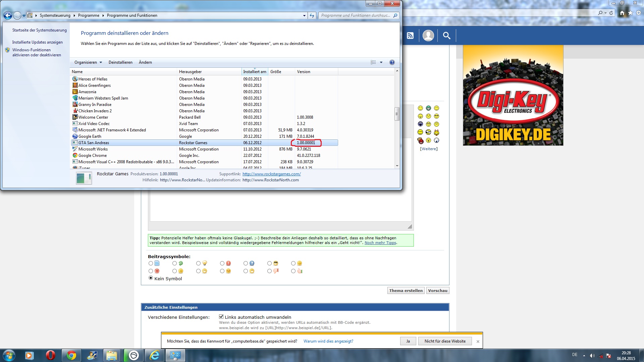Image resolution: width=644 pixels, height=362 pixels.
Task: Open the user profile icon
Action: (428, 36)
